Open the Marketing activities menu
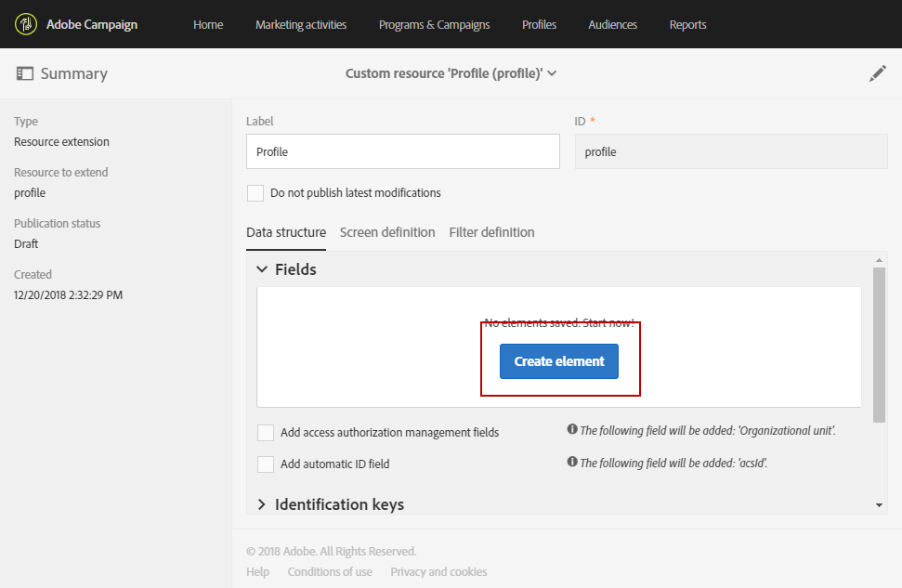This screenshot has height=588, width=902. (301, 24)
